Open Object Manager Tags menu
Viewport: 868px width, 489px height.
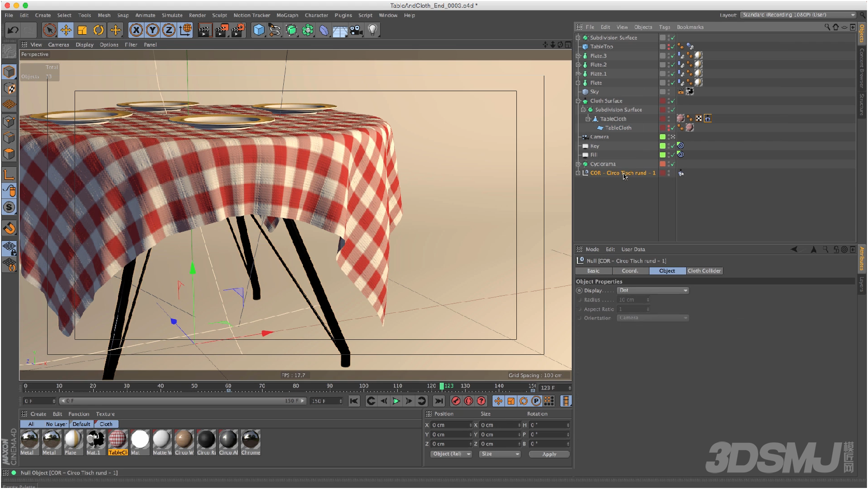(x=664, y=27)
